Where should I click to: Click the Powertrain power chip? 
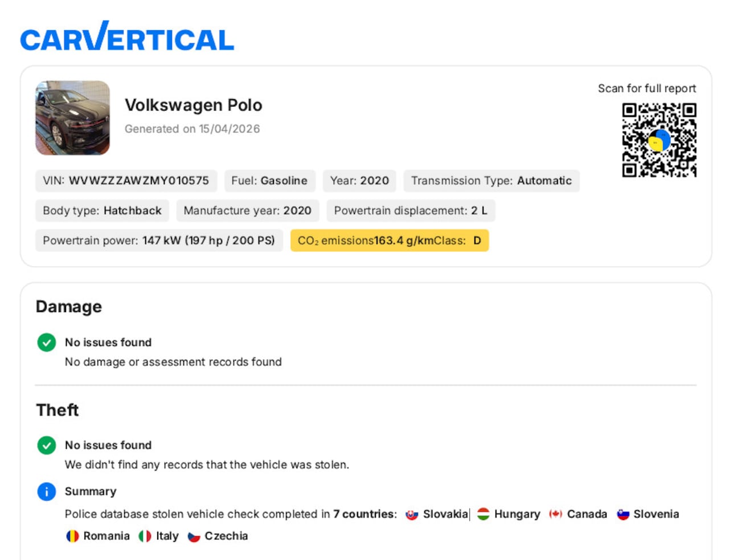pyautogui.click(x=159, y=240)
